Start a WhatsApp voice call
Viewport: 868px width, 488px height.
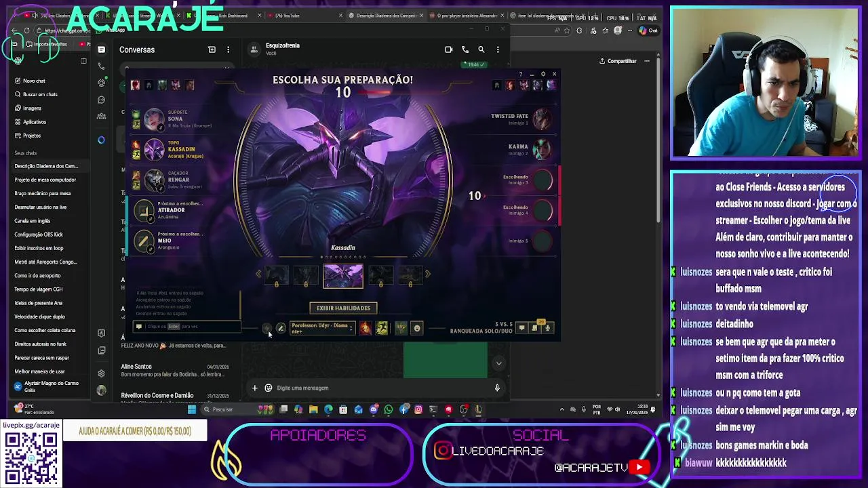pos(465,49)
